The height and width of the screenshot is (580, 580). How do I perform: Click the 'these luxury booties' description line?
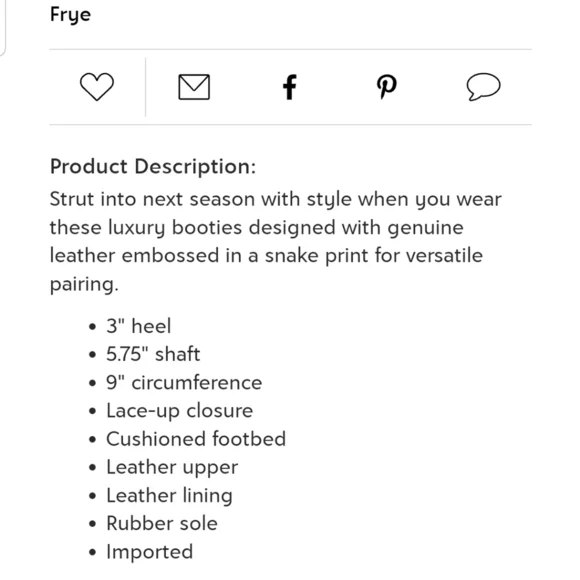point(256,227)
